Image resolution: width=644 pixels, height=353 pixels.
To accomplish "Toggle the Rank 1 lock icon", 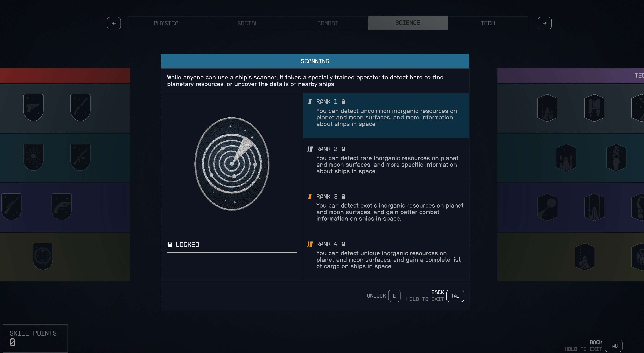I will (344, 101).
